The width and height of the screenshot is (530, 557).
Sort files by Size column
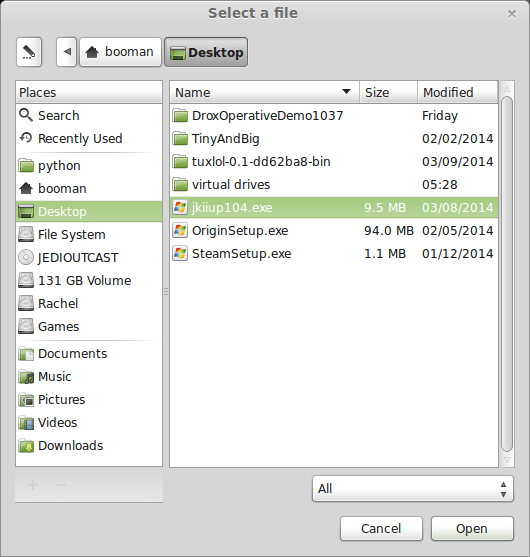(389, 92)
